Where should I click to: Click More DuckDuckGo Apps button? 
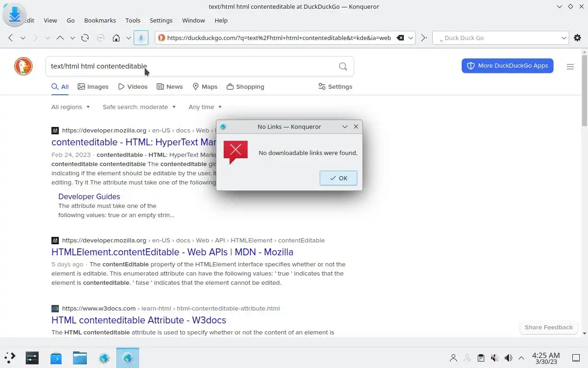pos(508,66)
